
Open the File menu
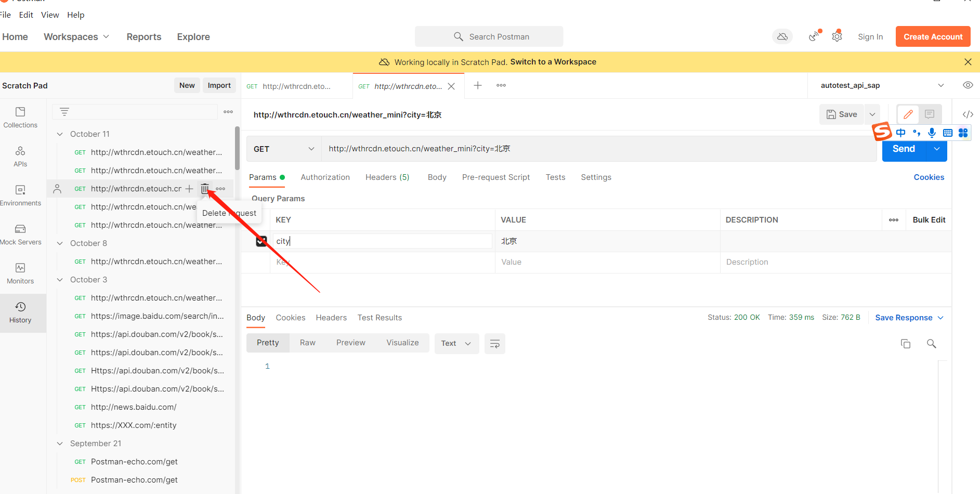5,15
